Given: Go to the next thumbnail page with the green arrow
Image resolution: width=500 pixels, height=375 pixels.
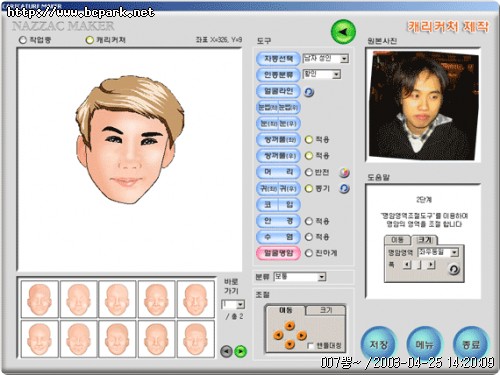Looking at the screenshot, I should (241, 351).
